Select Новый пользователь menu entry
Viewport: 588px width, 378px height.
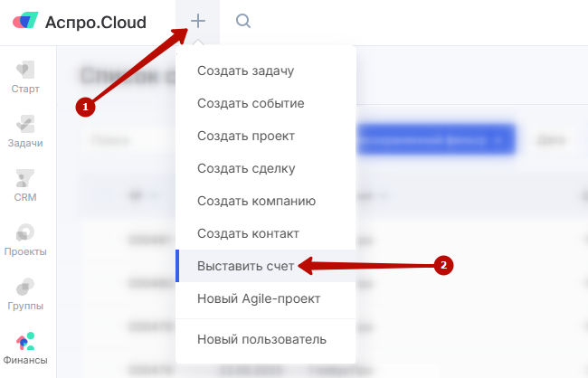tap(261, 340)
